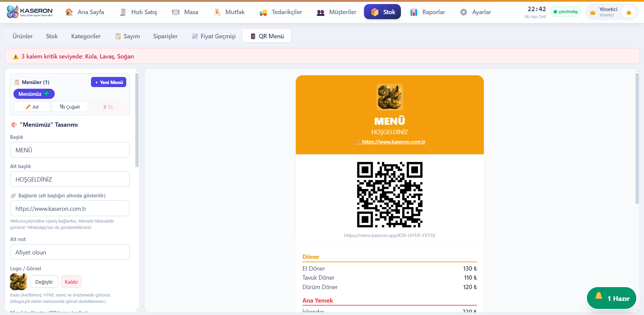
Task: Click the Mutfak chef icon
Action: [x=217, y=12]
